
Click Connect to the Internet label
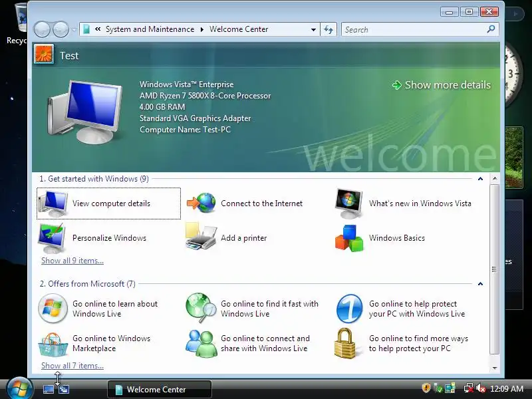[261, 203]
